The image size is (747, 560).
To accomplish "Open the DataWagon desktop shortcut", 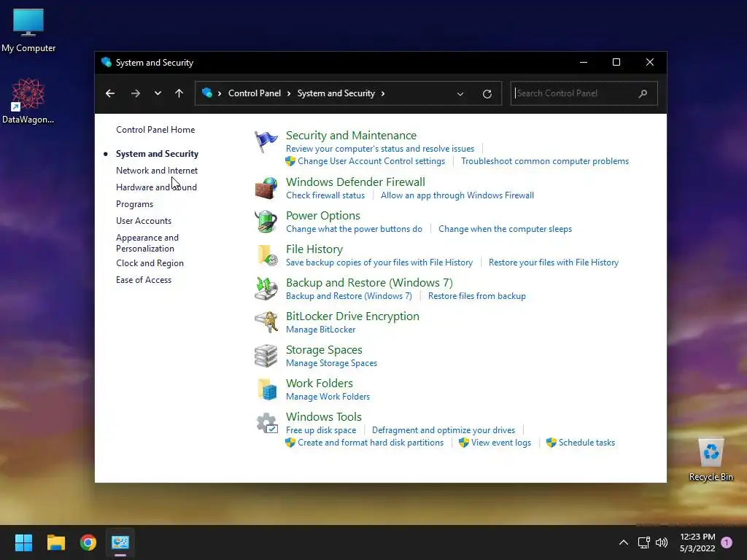I will point(28,101).
